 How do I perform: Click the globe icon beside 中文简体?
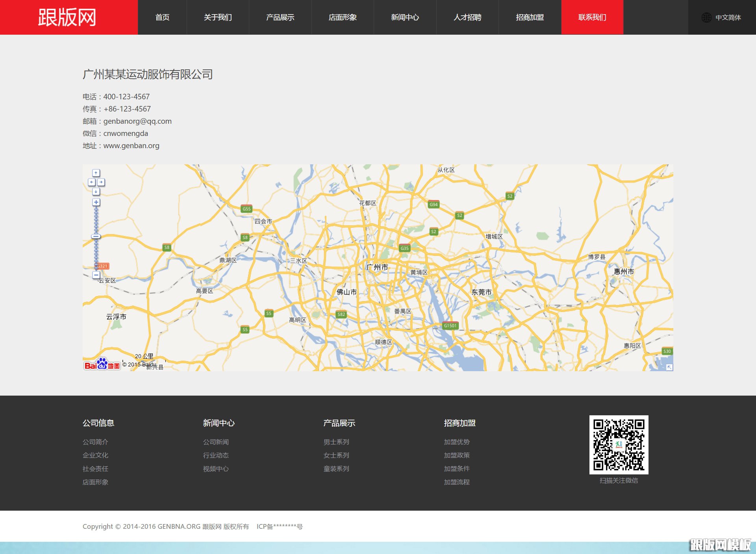coord(706,18)
